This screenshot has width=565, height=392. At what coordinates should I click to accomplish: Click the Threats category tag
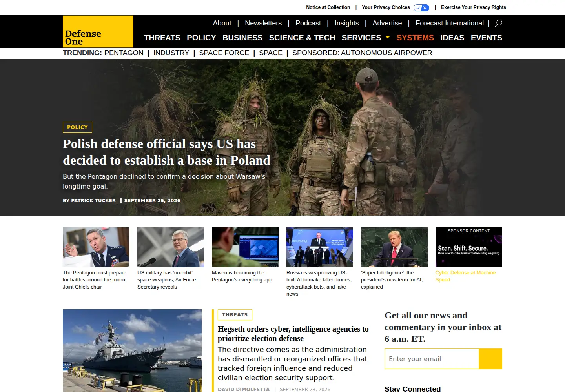[x=235, y=315]
